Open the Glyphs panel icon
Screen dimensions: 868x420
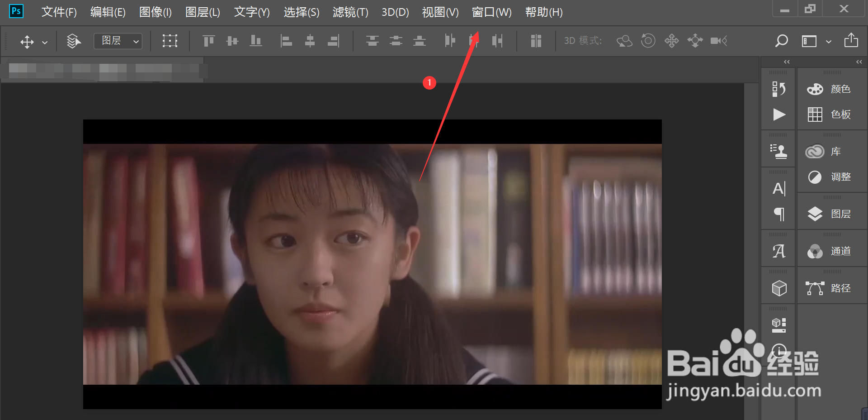[x=778, y=251]
